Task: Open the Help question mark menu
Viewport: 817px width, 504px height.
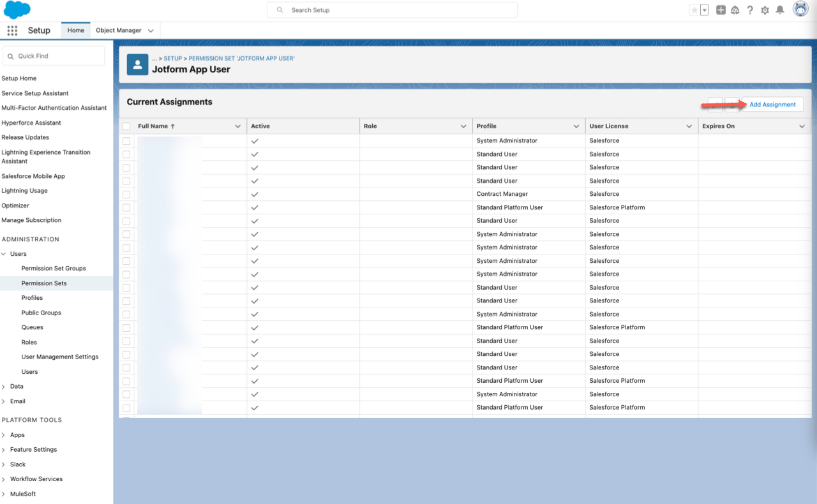Action: (750, 10)
